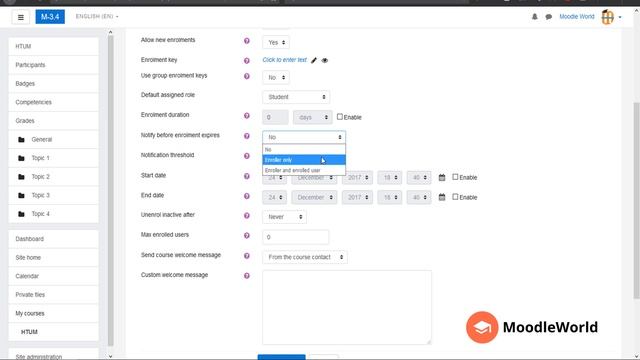Open help for Use group enrolment keys

[x=247, y=76]
